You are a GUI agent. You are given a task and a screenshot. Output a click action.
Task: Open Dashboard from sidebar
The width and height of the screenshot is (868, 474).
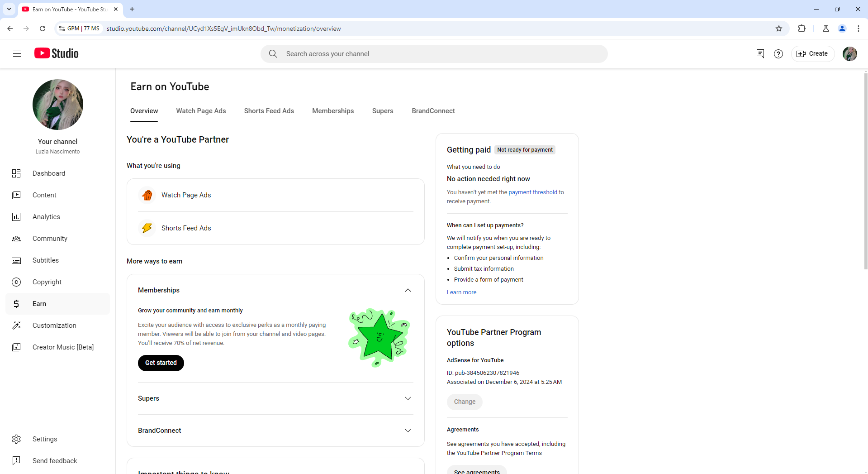(58, 173)
